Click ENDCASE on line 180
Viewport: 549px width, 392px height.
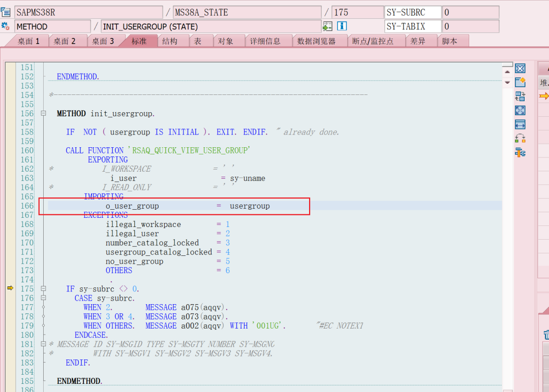[91, 335]
